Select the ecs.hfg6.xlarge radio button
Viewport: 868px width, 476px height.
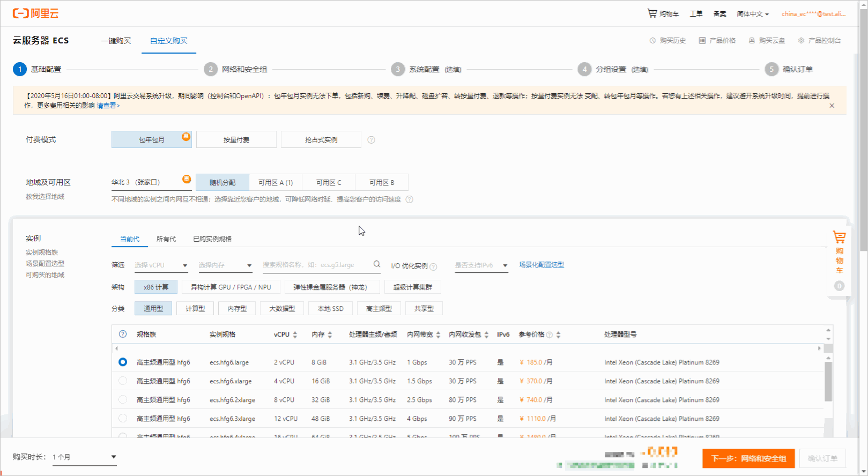tap(123, 381)
